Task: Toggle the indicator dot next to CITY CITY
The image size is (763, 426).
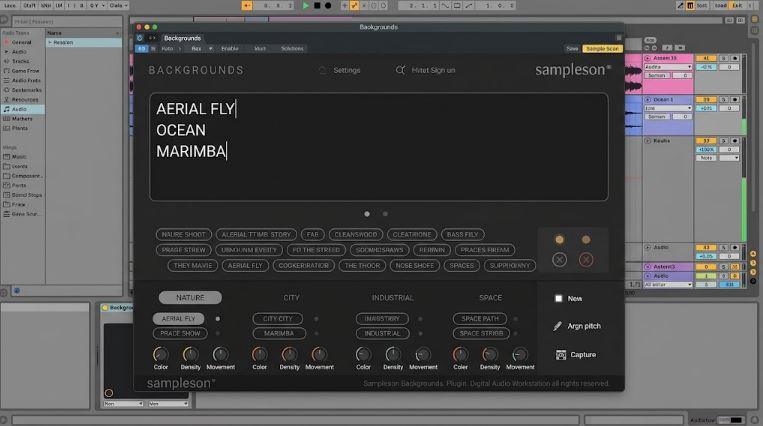Action: (316, 319)
